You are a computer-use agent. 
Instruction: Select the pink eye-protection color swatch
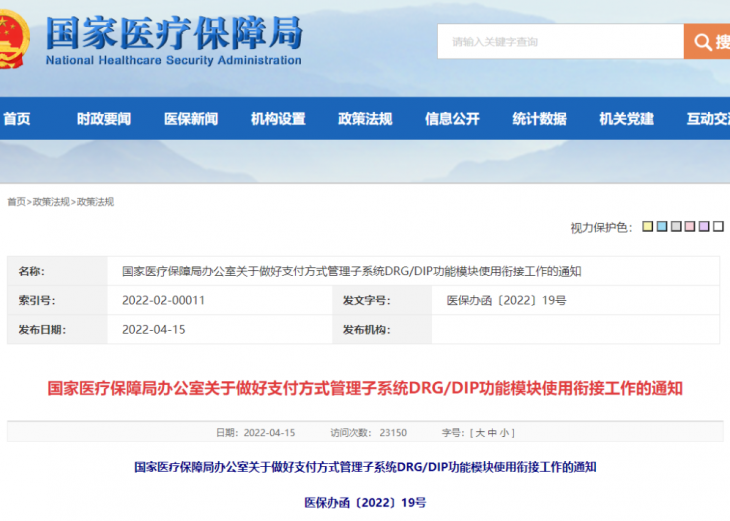(x=690, y=227)
